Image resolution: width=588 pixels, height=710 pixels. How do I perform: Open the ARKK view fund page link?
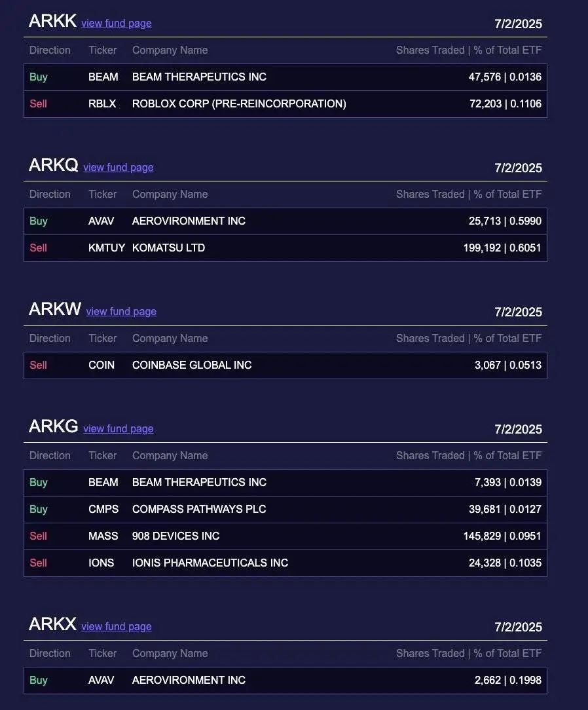(x=116, y=24)
